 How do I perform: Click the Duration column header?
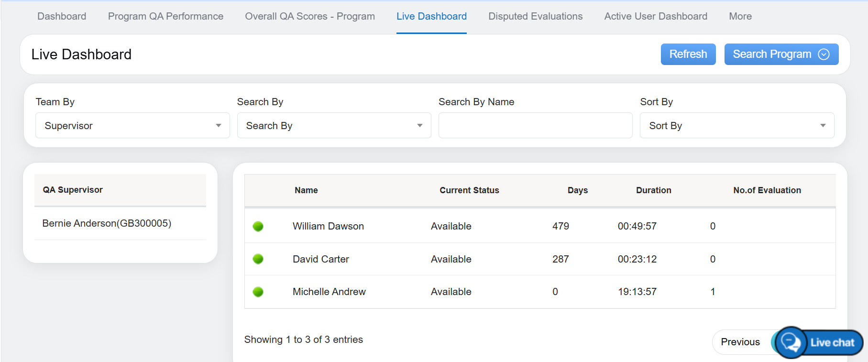653,190
